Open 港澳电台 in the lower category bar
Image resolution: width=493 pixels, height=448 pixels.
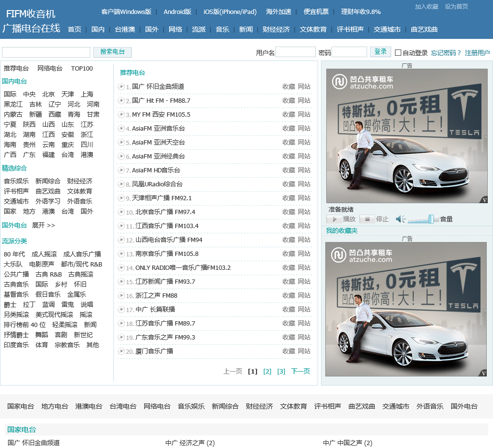tap(89, 407)
